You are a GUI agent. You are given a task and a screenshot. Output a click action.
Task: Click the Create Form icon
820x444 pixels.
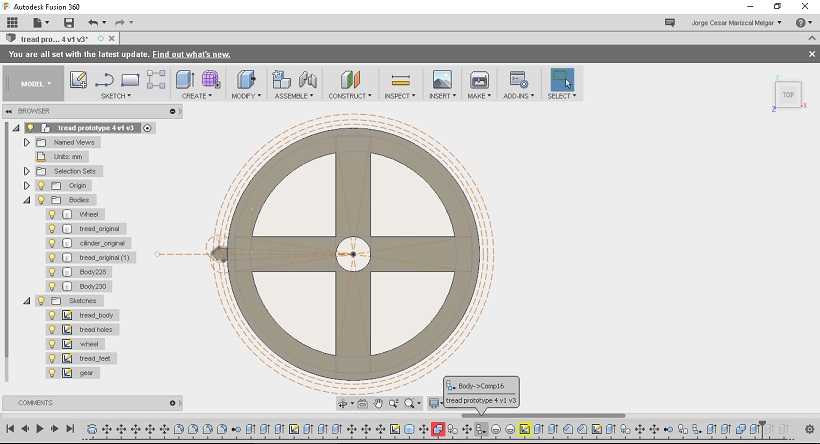[210, 79]
